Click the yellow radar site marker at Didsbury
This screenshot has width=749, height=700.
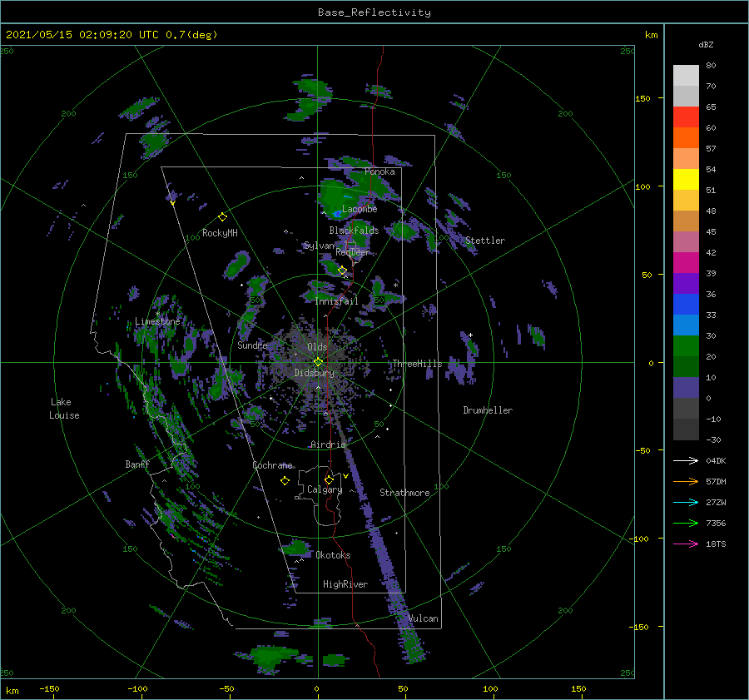pyautogui.click(x=318, y=362)
